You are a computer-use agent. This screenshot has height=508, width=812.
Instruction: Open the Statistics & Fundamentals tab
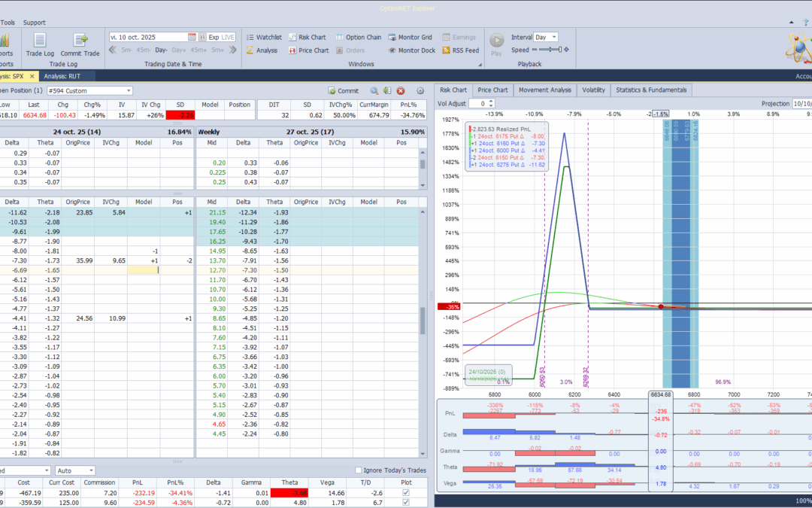651,90
